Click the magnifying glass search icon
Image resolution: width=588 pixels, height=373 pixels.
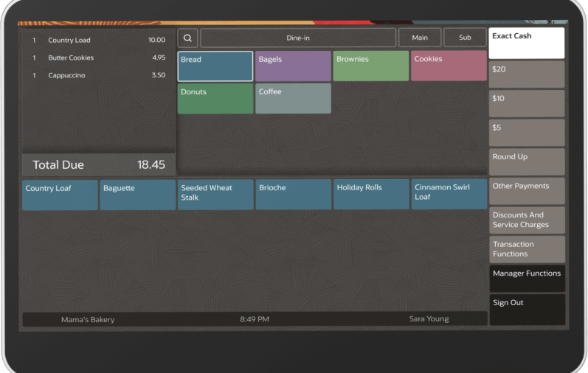click(187, 38)
